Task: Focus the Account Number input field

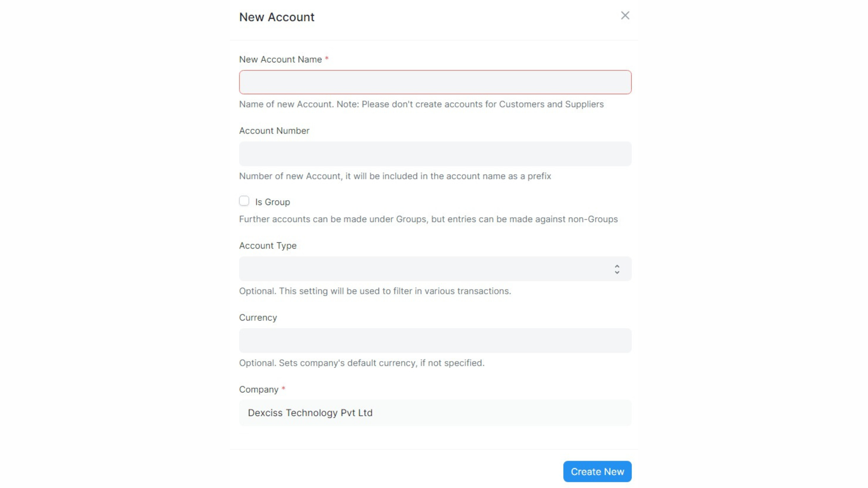Action: click(435, 154)
